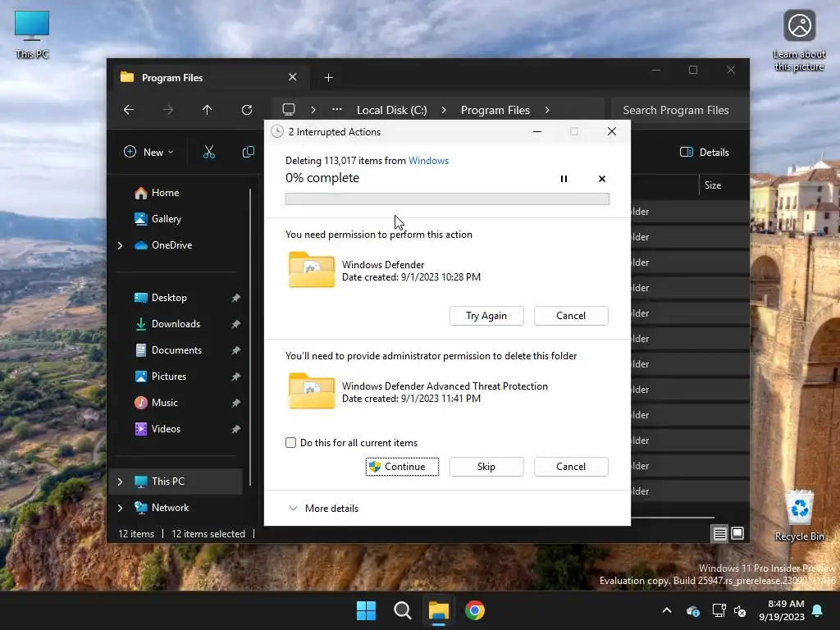
Task: Open Google Chrome from the taskbar
Action: 475,610
